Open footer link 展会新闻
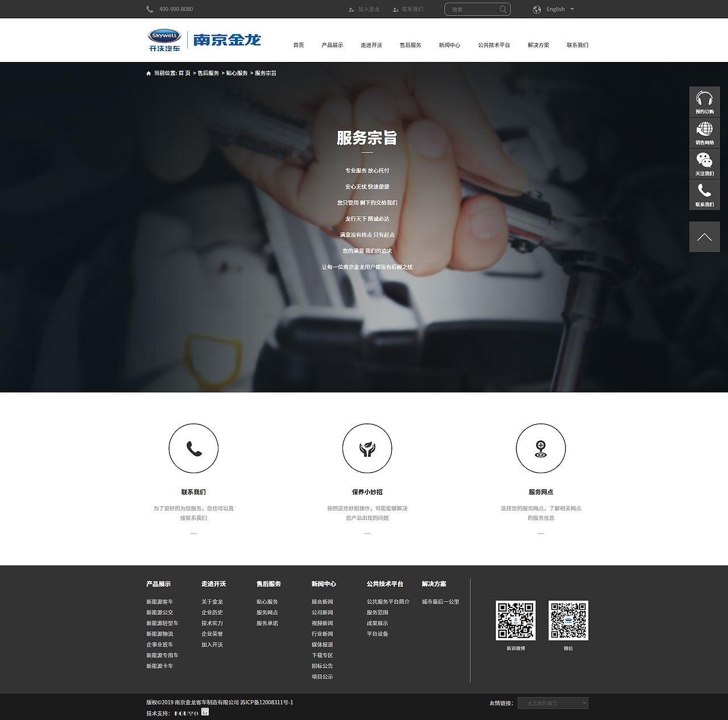This screenshot has width=728, height=720. click(x=322, y=602)
